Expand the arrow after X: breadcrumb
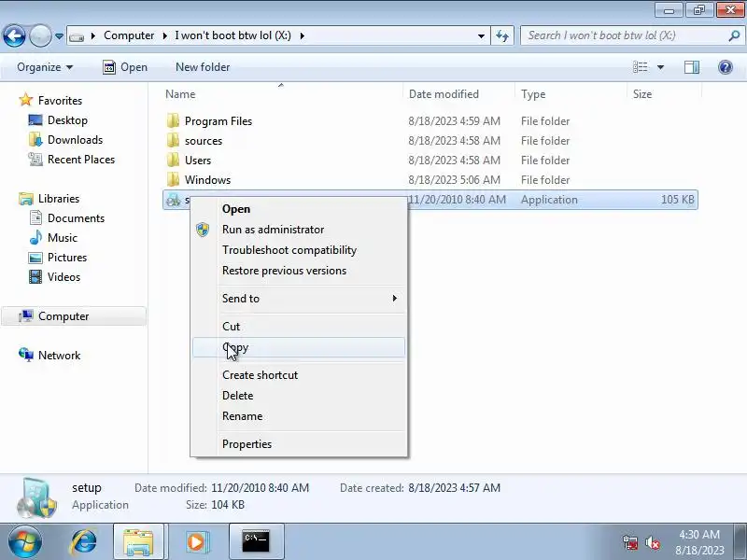 (302, 35)
